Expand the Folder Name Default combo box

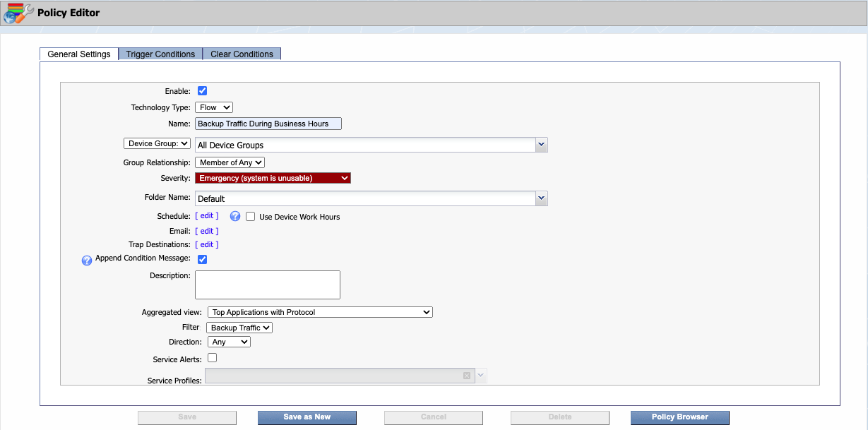541,198
